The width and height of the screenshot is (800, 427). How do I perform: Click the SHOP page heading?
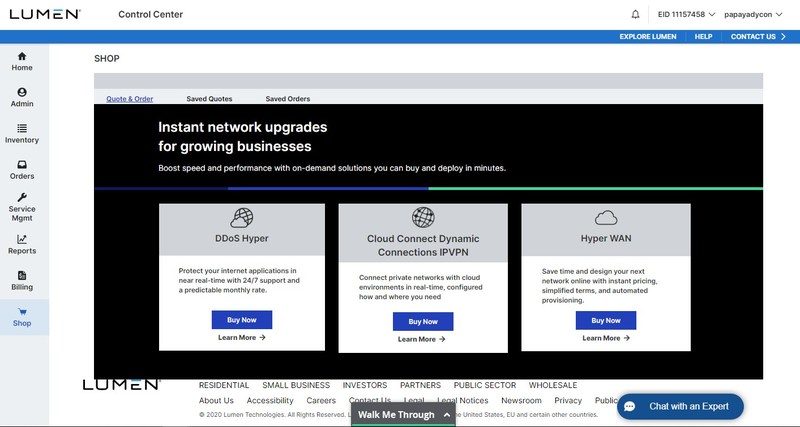[107, 59]
